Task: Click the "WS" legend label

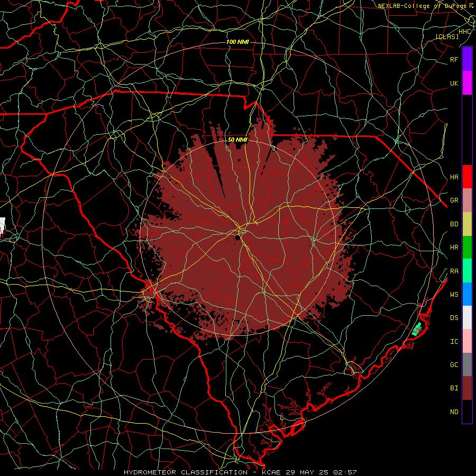Action: pyautogui.click(x=454, y=294)
